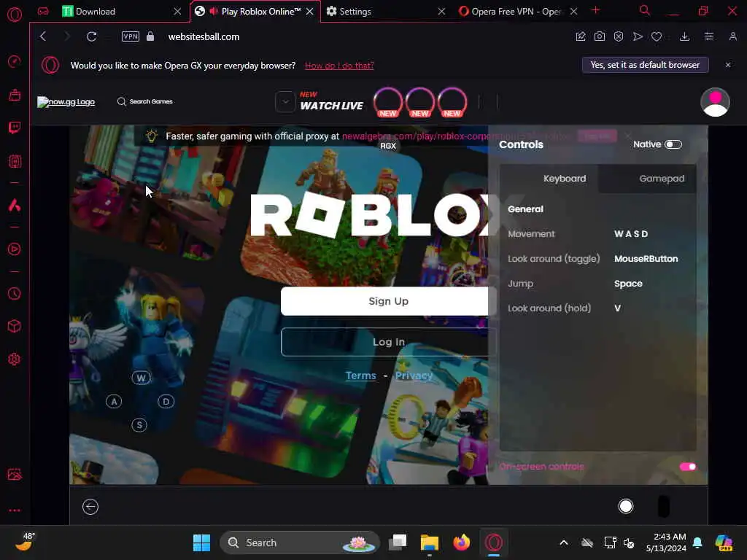The height and width of the screenshot is (560, 747).
Task: Open the wallpapers image icon in sidebar
Action: (15, 474)
